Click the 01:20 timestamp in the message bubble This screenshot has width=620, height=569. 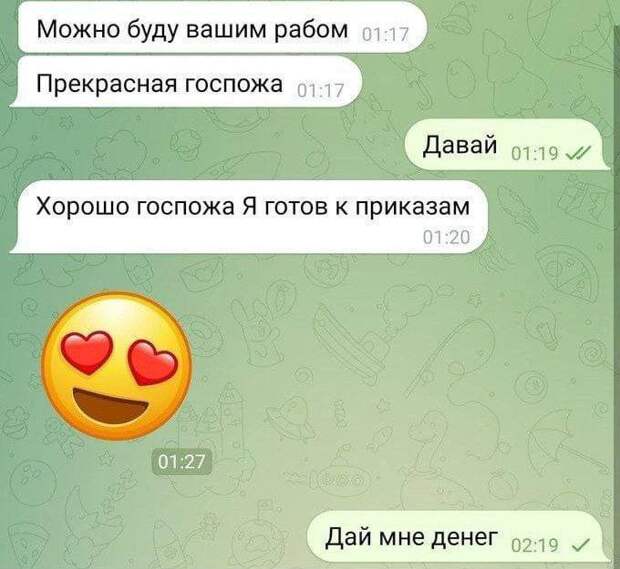pyautogui.click(x=446, y=238)
